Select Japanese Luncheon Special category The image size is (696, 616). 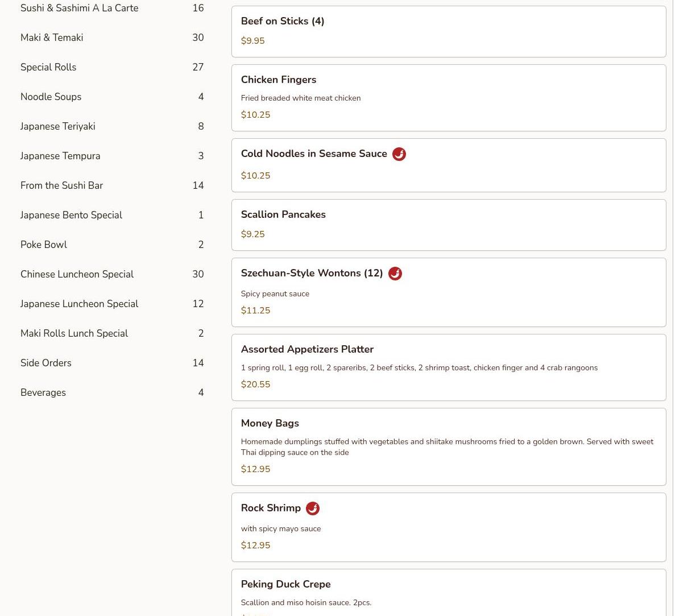coord(112,304)
